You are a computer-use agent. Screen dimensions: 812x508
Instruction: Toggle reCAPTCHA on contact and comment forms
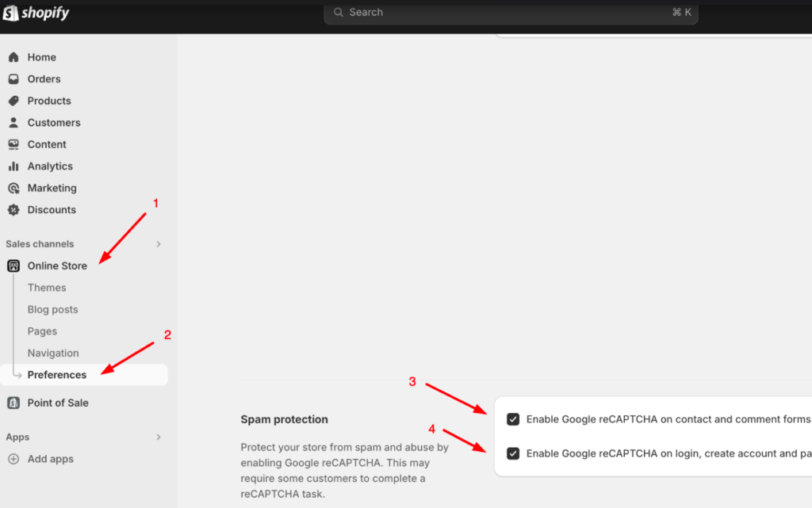[513, 419]
